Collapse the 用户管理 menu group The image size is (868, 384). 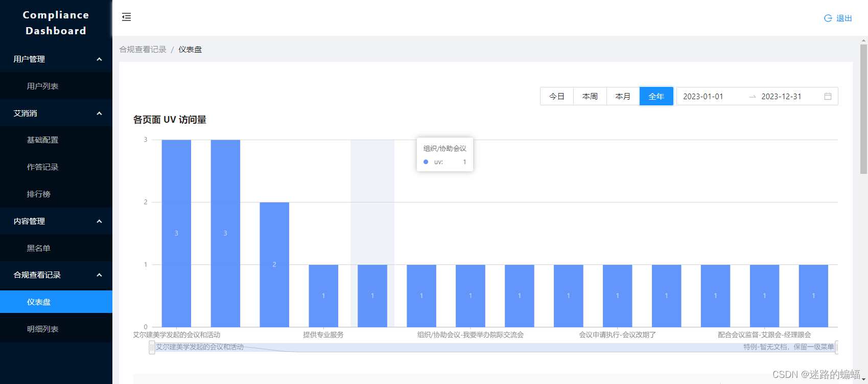point(56,59)
